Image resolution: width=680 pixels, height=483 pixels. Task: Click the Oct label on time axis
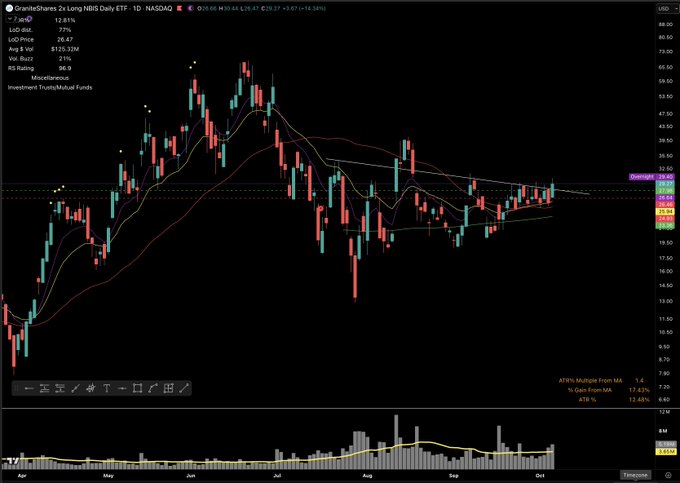tap(540, 476)
